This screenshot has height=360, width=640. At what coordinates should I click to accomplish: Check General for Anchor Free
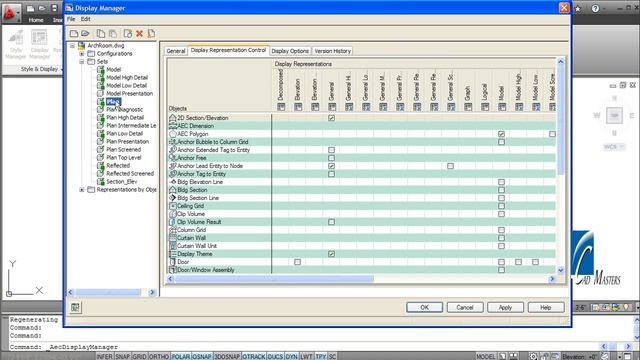(x=331, y=158)
